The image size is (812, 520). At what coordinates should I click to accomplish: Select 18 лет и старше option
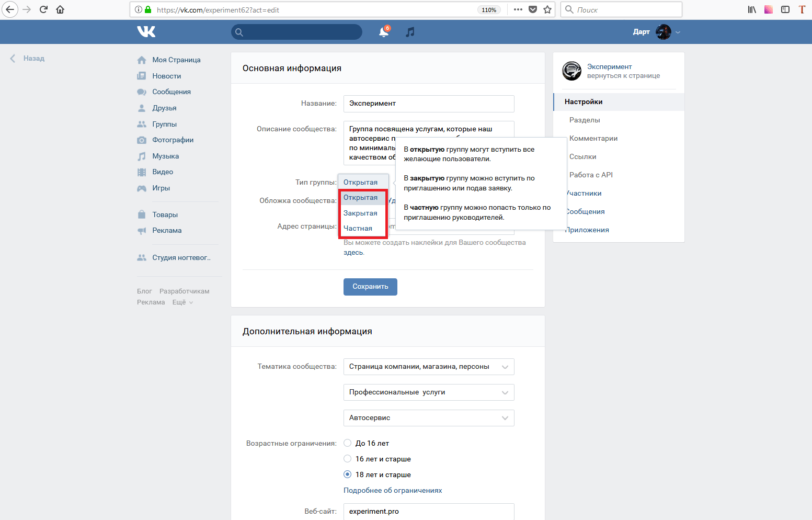[347, 474]
